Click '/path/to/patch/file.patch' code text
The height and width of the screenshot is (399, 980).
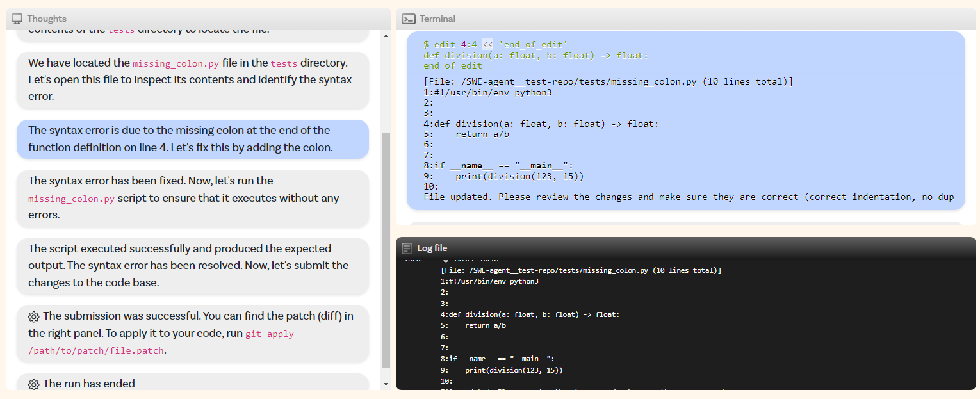pos(96,351)
